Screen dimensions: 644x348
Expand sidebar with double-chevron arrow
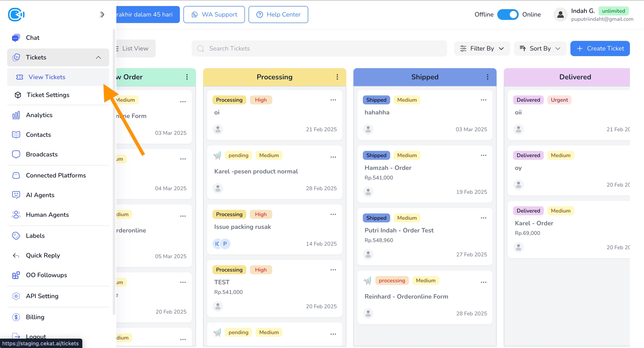[102, 15]
